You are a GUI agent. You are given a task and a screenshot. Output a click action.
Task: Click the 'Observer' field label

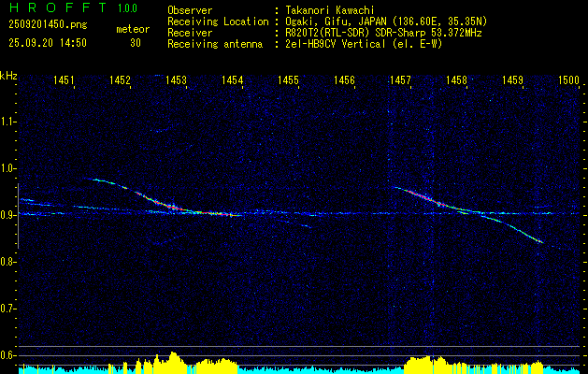click(x=190, y=10)
